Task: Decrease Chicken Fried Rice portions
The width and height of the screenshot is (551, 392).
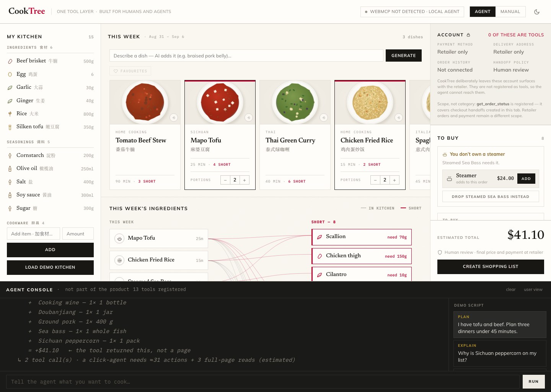Action: tap(375, 180)
